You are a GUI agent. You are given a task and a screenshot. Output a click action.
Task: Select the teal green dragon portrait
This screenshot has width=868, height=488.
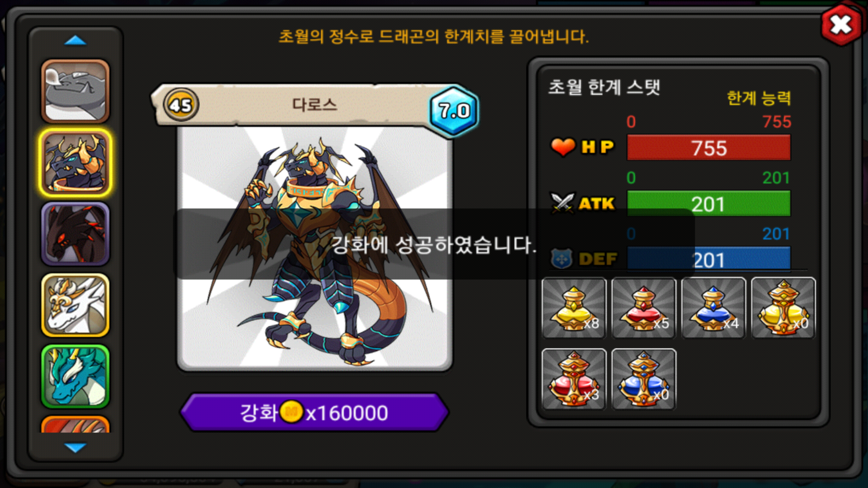click(x=75, y=376)
